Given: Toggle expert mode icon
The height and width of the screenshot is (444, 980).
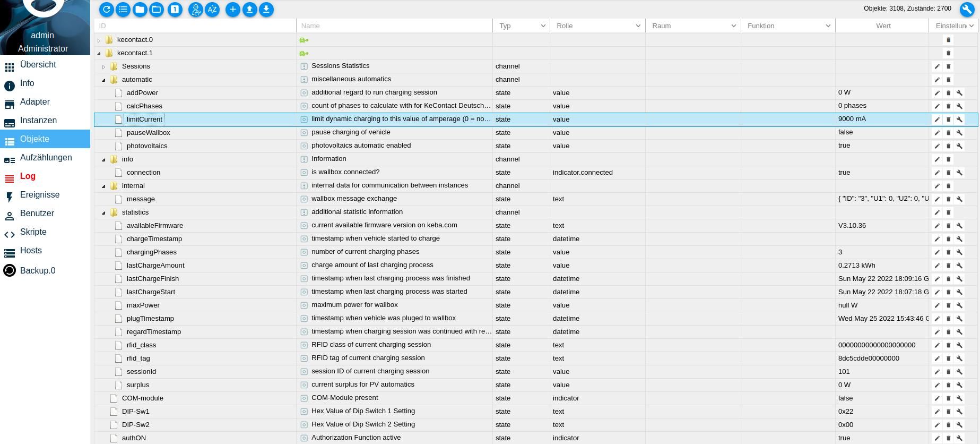Looking at the screenshot, I should (x=196, y=9).
